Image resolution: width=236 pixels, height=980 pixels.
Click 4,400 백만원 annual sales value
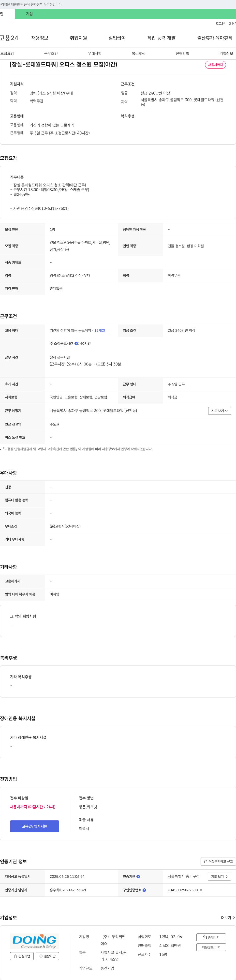click(x=170, y=946)
